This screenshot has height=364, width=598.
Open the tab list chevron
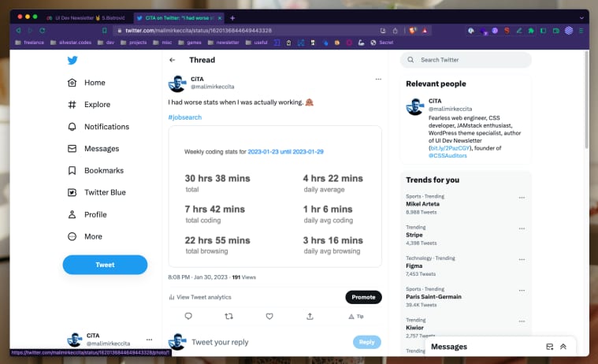(581, 18)
